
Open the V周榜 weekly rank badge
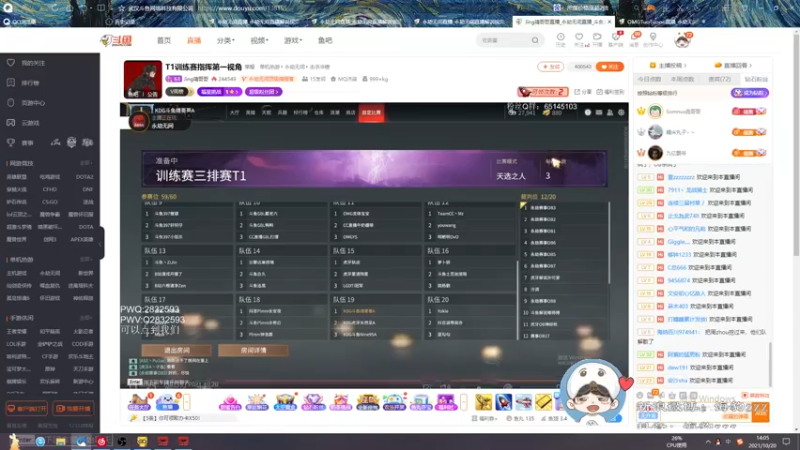[x=178, y=92]
